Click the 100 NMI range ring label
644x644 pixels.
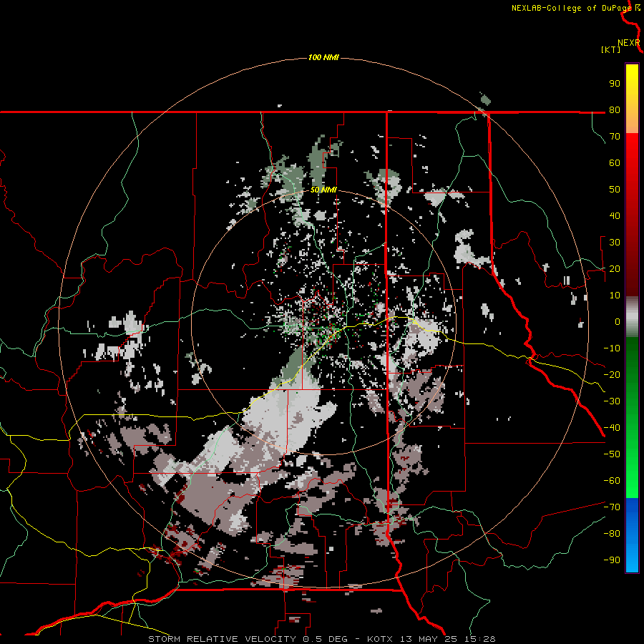point(323,57)
